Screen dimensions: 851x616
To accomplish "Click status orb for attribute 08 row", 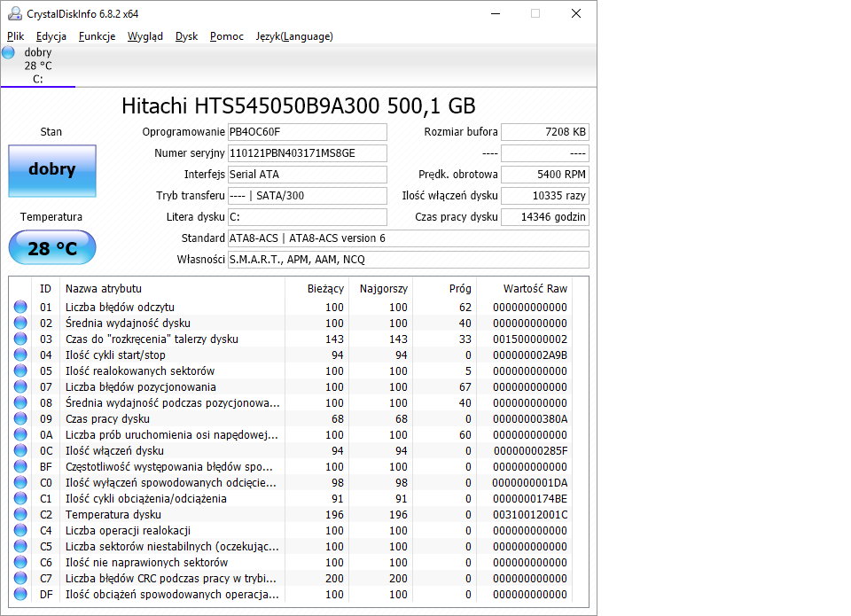I will coord(20,402).
